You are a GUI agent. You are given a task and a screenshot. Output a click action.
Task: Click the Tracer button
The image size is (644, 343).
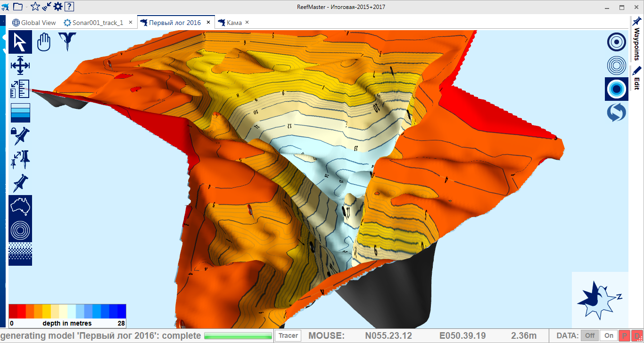click(288, 335)
